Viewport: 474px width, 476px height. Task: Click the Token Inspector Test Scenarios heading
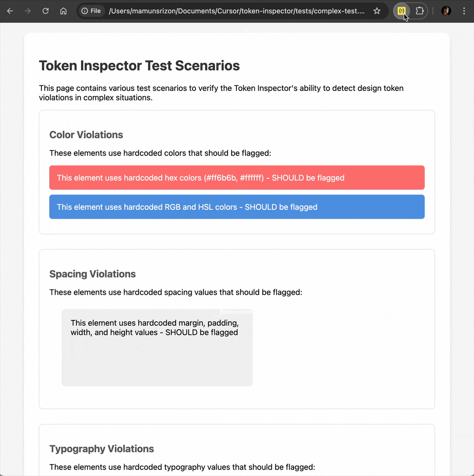pyautogui.click(x=139, y=66)
